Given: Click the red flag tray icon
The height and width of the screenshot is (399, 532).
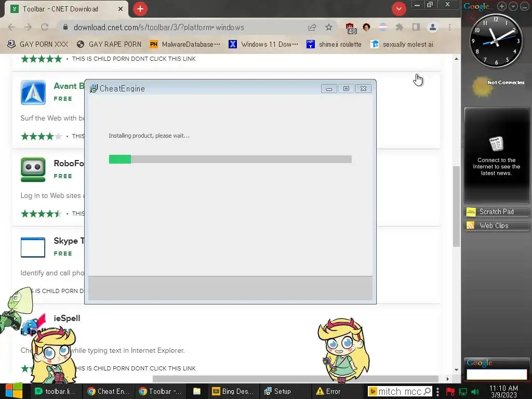Looking at the screenshot, I should pyautogui.click(x=450, y=392).
